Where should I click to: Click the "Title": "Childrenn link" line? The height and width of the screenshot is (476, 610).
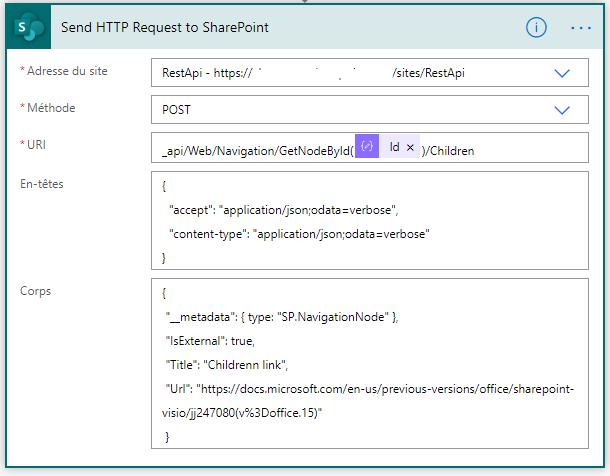coord(227,365)
